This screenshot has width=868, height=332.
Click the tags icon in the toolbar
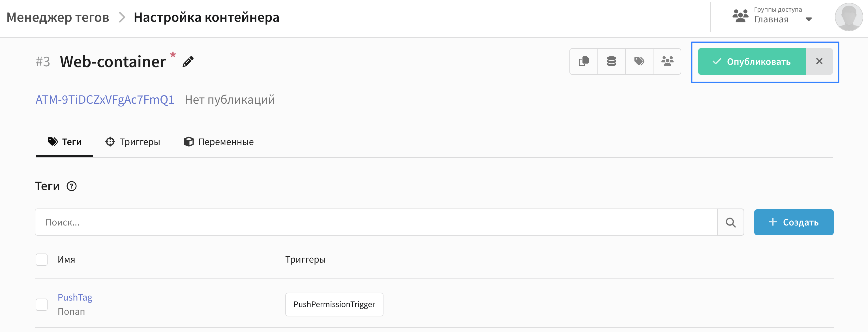coord(639,61)
